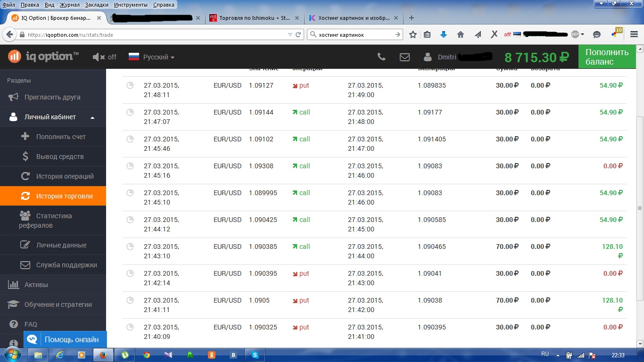Open Личные данные sidebar item
The image size is (644, 362).
[x=53, y=245]
